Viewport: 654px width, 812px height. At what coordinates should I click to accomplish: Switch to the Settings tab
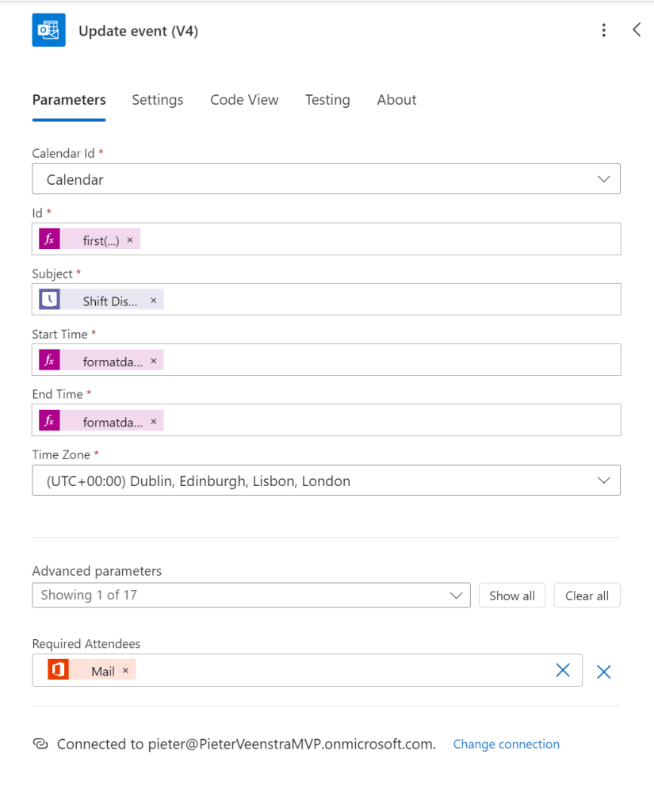coord(157,100)
